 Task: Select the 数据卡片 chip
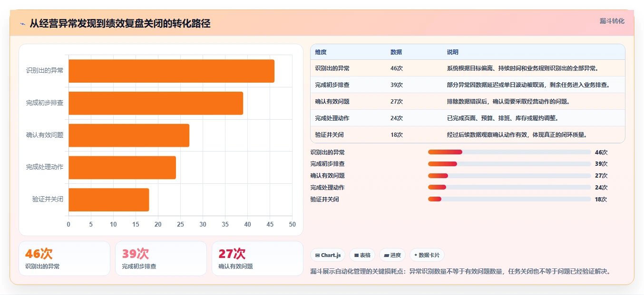coord(427,255)
